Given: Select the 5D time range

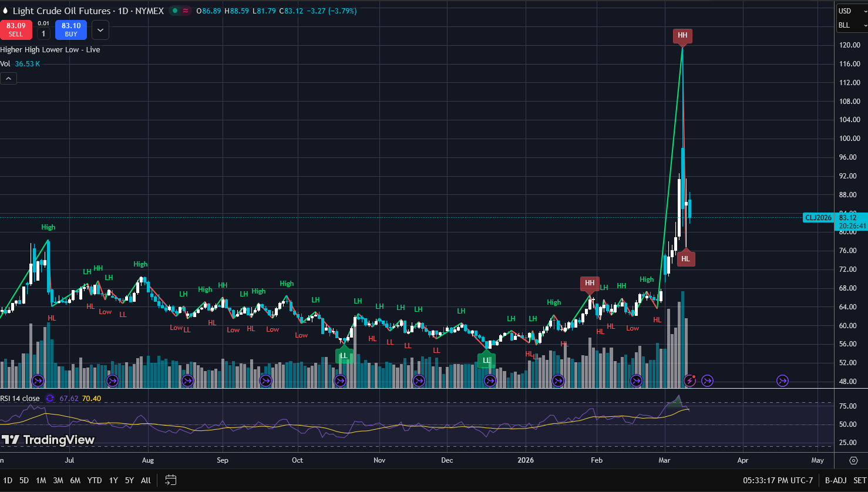Looking at the screenshot, I should point(24,480).
